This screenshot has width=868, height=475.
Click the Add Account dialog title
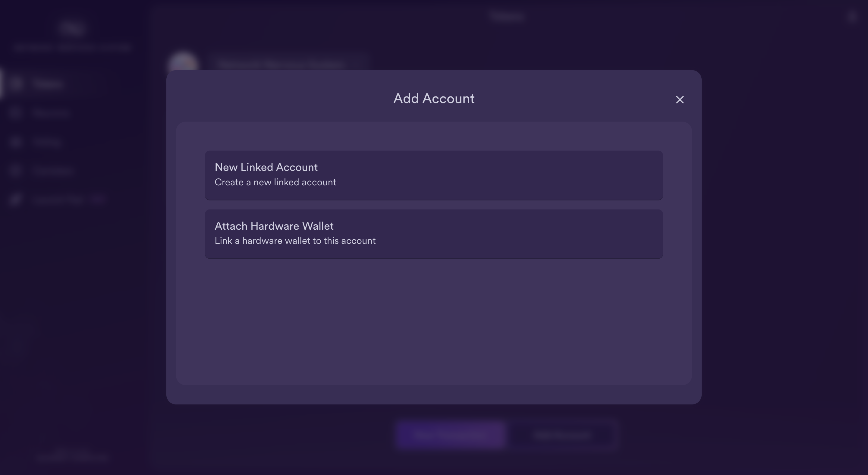434,99
